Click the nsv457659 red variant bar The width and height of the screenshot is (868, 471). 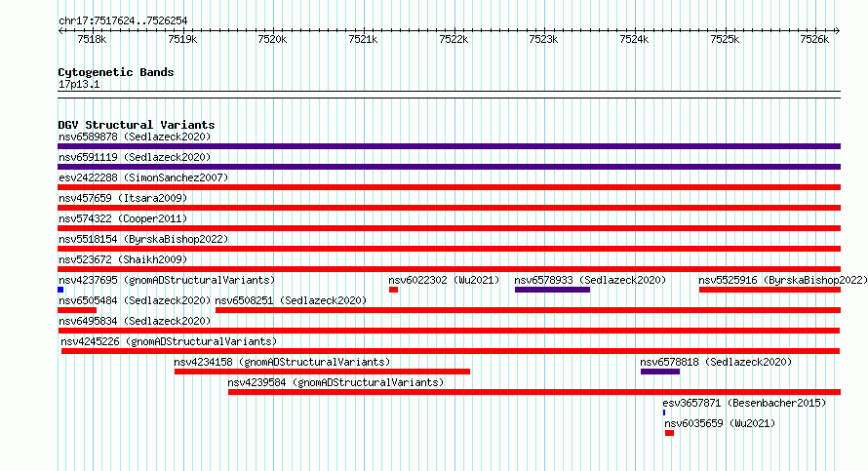point(449,208)
